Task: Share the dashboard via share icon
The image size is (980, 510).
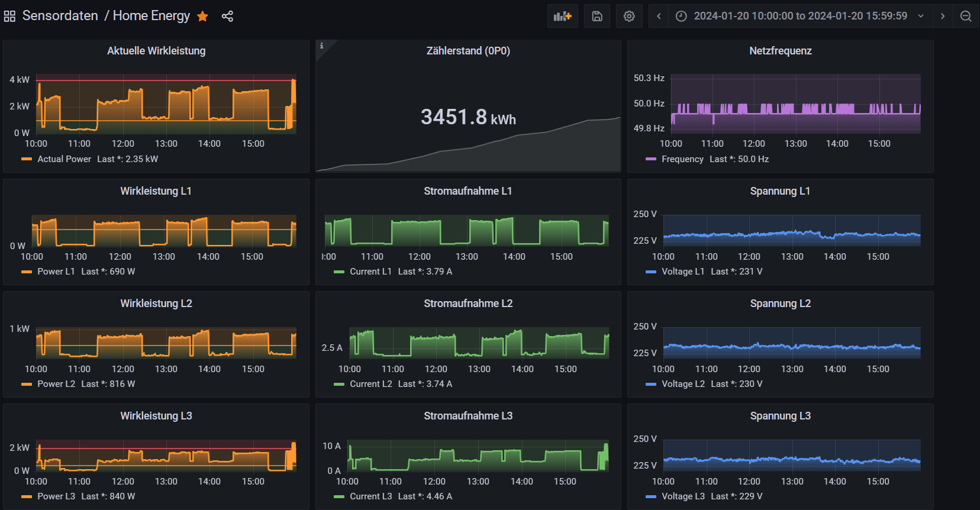Action: click(227, 16)
